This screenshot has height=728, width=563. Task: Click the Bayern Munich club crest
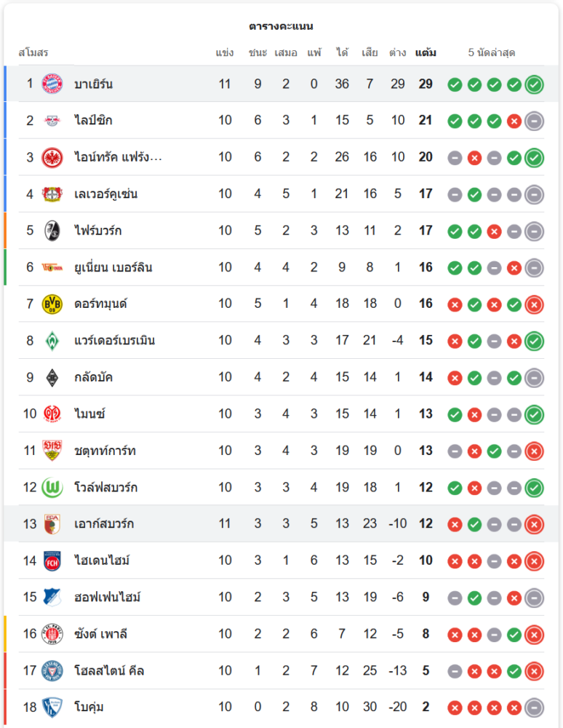coord(52,84)
